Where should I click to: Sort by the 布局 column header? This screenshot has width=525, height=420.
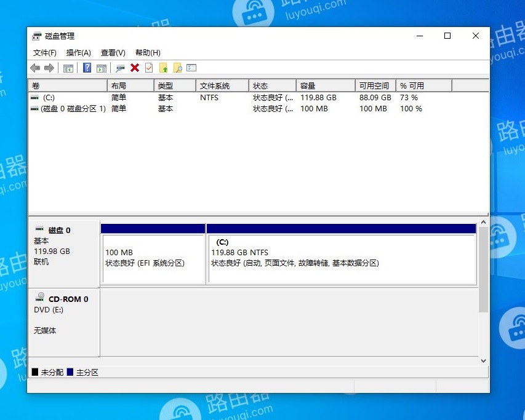coord(131,86)
